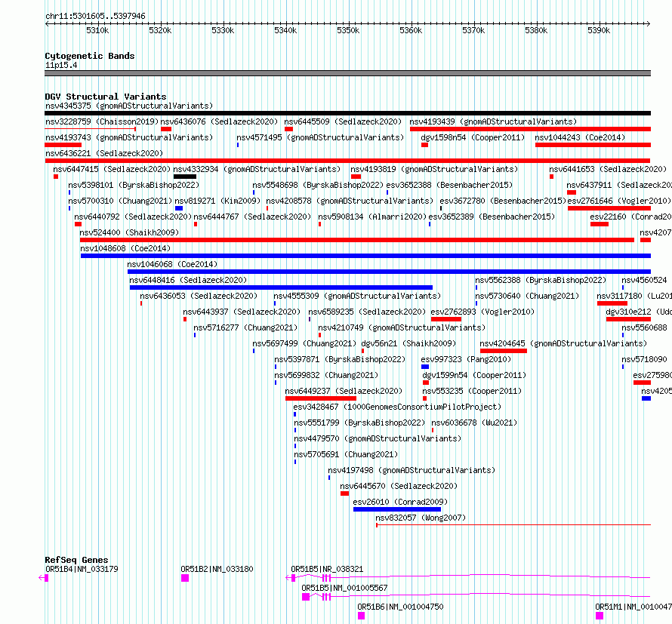Click the long red nsv524400 bar
The image size is (672, 624).
click(357, 240)
